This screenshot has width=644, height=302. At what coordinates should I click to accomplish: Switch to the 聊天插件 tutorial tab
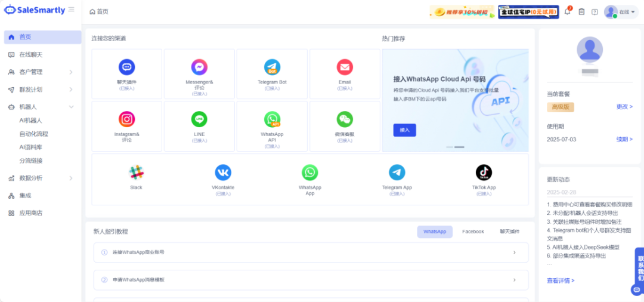click(509, 232)
